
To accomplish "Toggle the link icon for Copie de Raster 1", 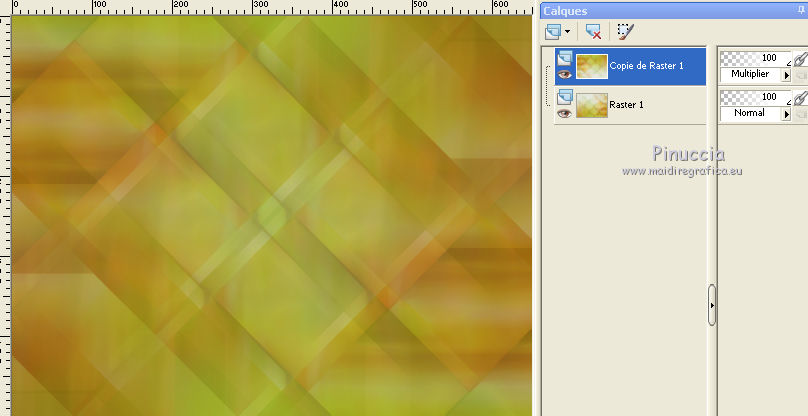I will [x=800, y=59].
